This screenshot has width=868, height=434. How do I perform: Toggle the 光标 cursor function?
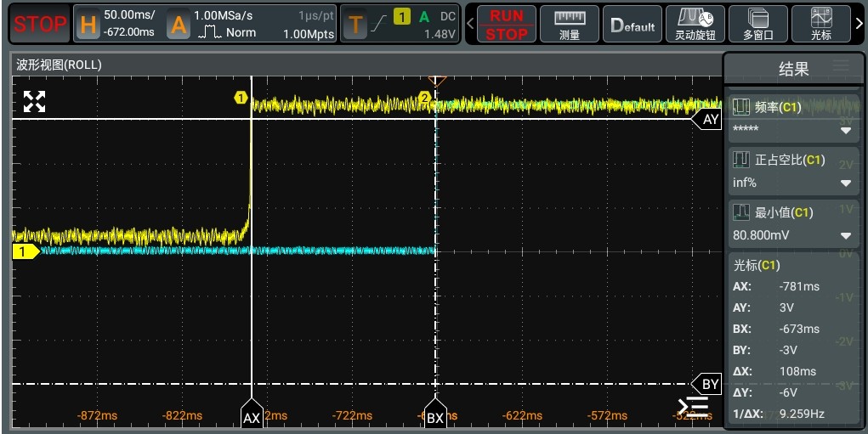pos(820,25)
